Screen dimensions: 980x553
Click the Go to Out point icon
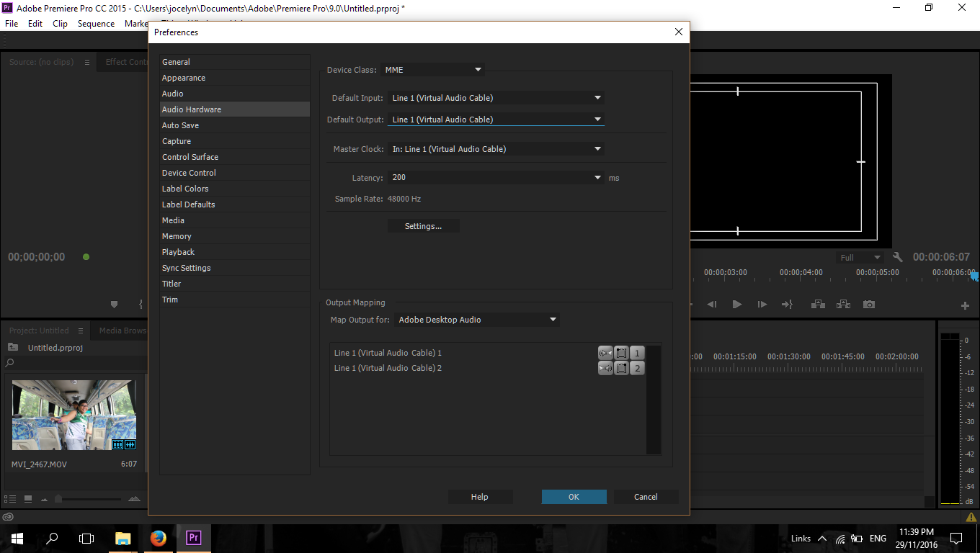787,305
